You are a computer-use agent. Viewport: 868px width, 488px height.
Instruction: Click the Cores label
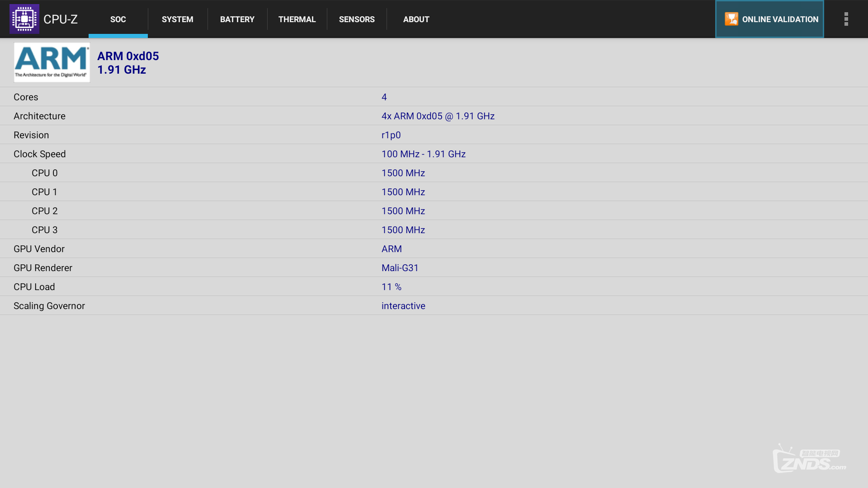[x=26, y=97]
